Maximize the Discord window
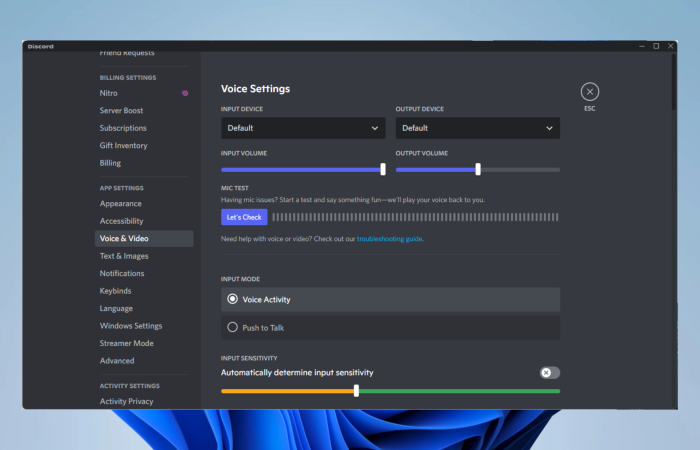Screen dimensions: 700x450 pos(656,46)
